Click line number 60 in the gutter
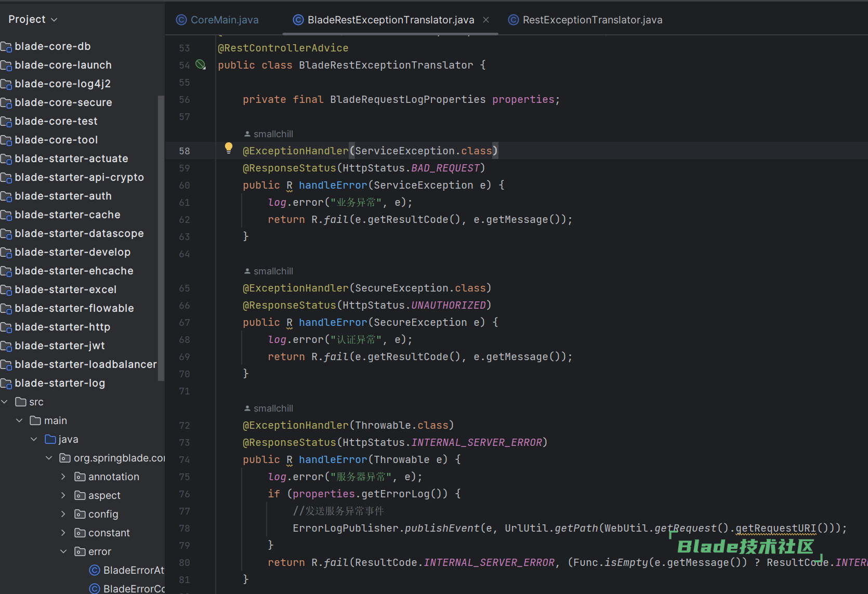The image size is (868, 594). [185, 186]
